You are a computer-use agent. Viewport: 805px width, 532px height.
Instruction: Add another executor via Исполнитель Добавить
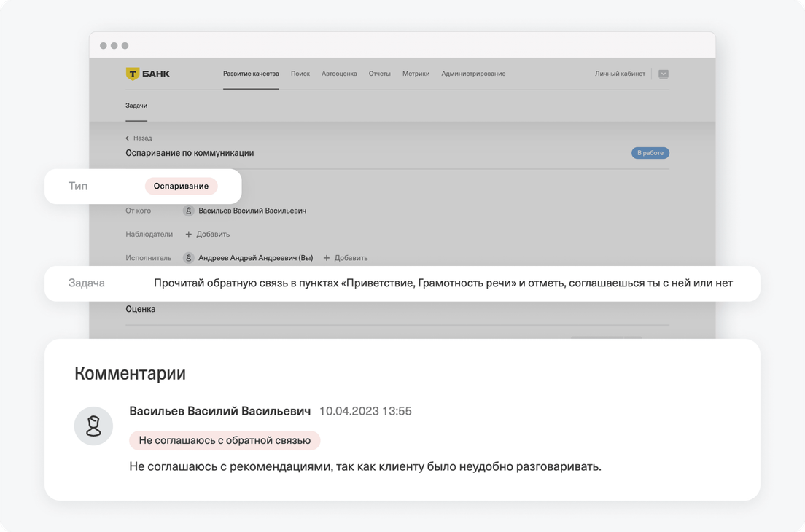(x=346, y=257)
